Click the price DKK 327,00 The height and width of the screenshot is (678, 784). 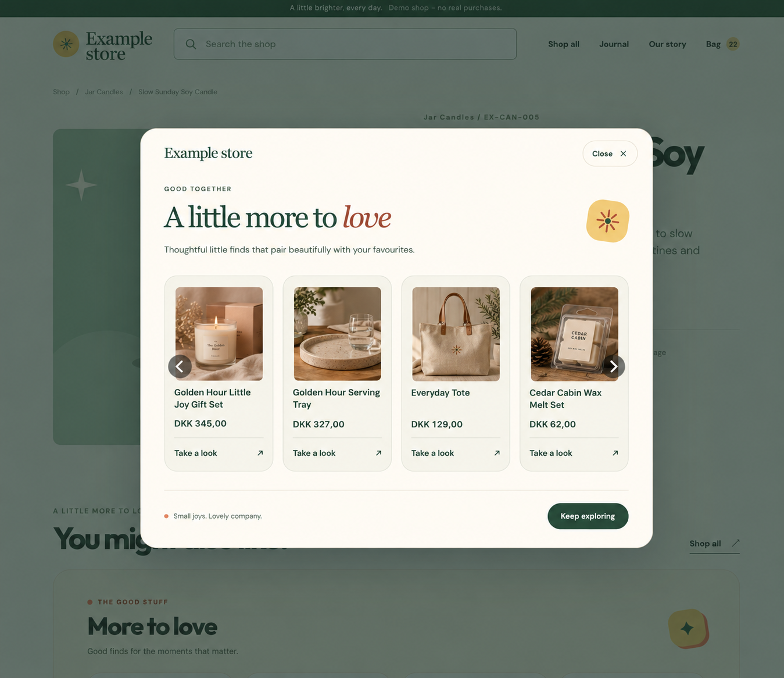point(318,424)
